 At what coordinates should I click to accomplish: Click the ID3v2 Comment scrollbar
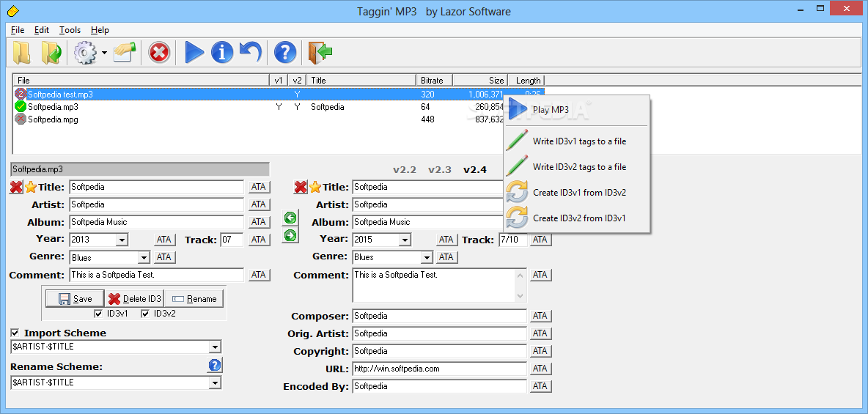(x=521, y=286)
